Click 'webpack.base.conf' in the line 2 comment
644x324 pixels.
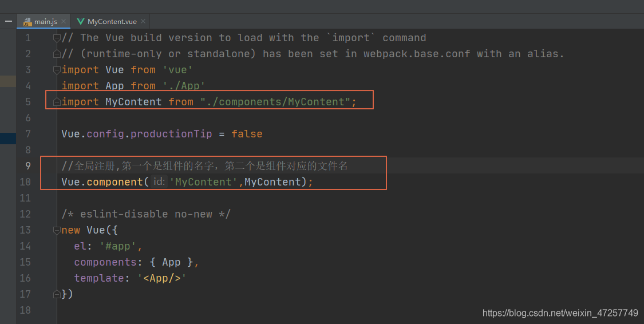[x=417, y=54]
